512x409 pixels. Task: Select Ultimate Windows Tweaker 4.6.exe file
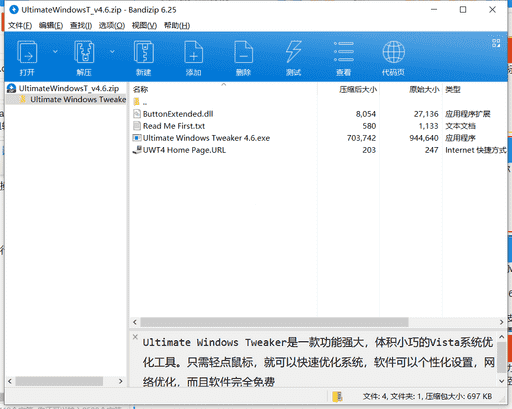coord(206,138)
